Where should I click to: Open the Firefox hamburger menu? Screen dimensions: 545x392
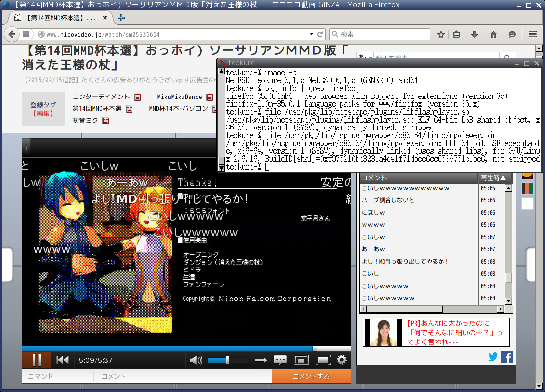point(532,34)
